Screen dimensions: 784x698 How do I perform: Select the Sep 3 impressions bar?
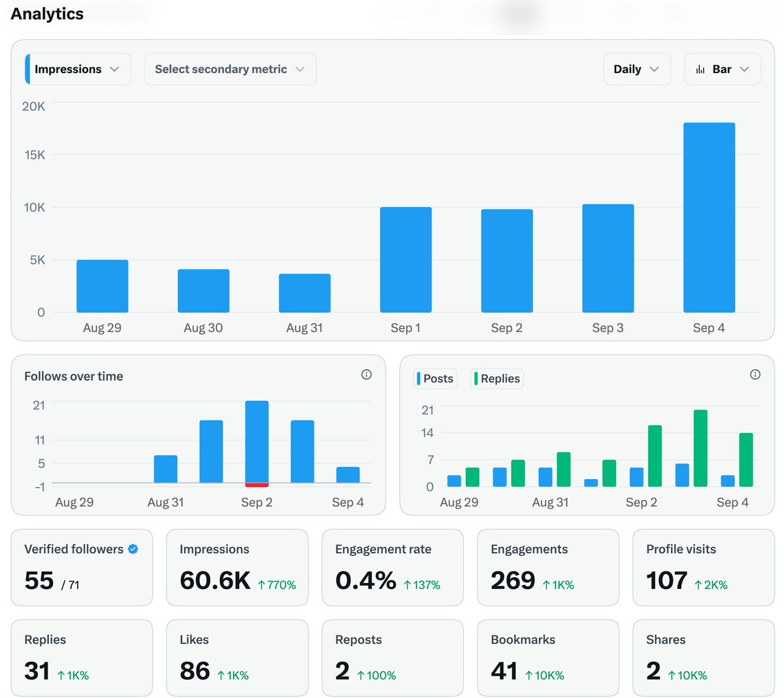click(x=608, y=259)
